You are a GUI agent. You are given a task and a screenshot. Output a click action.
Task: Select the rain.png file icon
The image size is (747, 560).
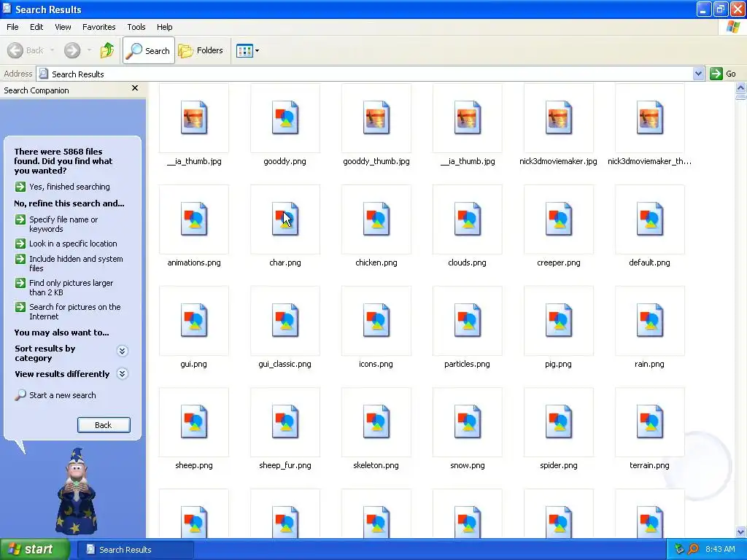(x=649, y=321)
